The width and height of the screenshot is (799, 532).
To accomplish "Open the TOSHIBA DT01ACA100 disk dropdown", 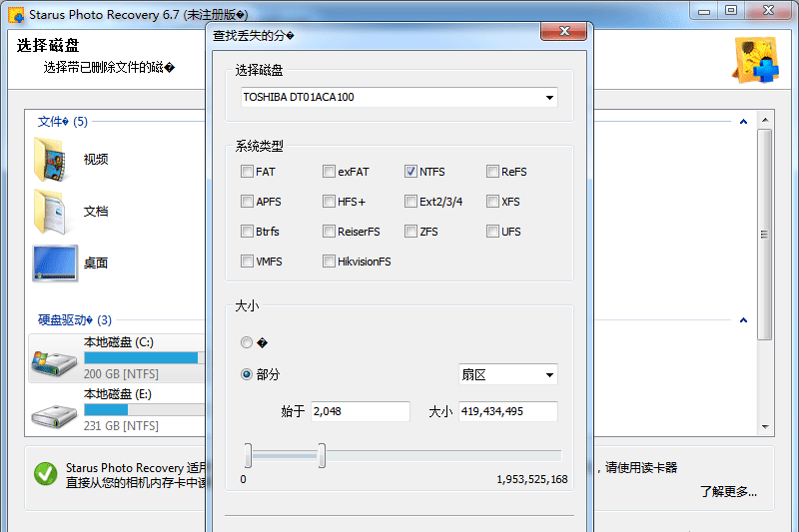I will pyautogui.click(x=399, y=97).
